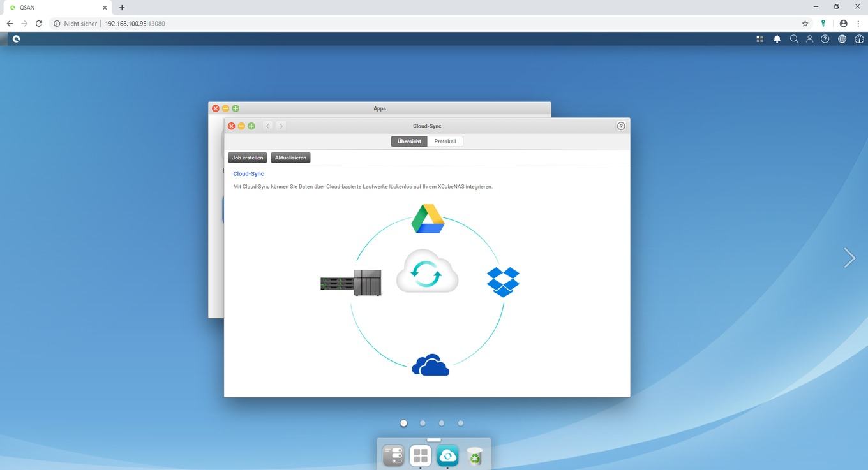Viewport: 868px width, 470px height.
Task: Select the fourth desktop page dot
Action: (461, 423)
